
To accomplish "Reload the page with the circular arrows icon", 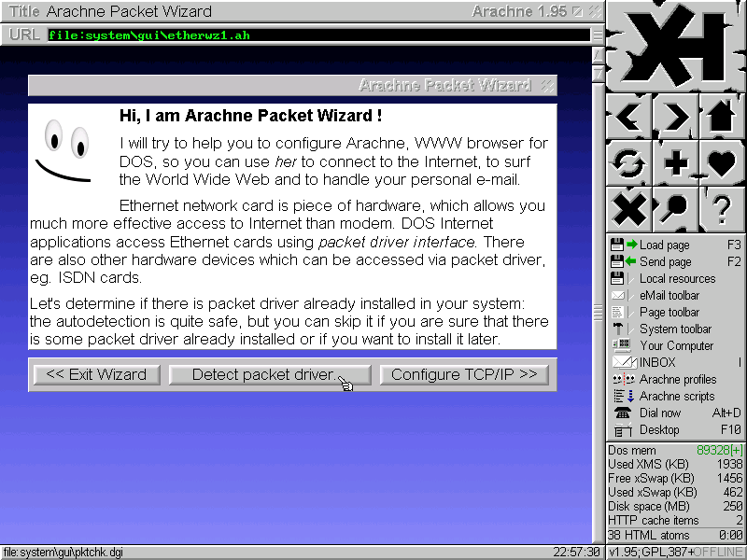I will click(629, 162).
